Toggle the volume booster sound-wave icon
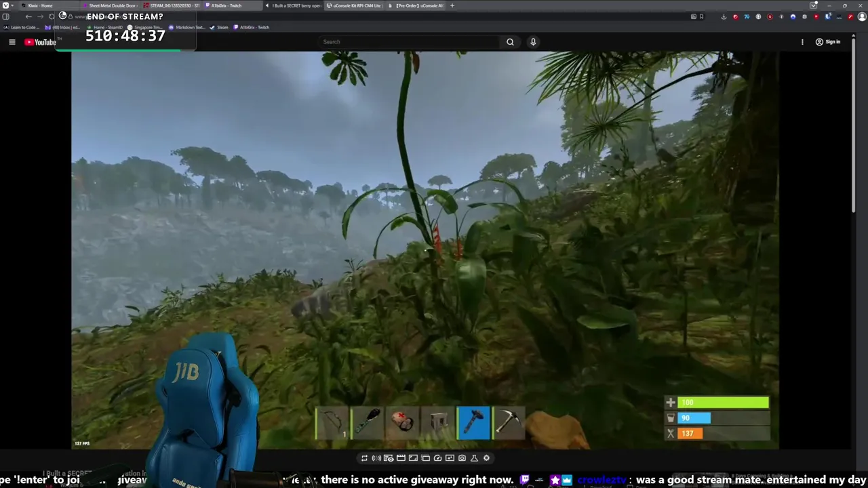Screen dimensions: 868x488 (x=376, y=458)
